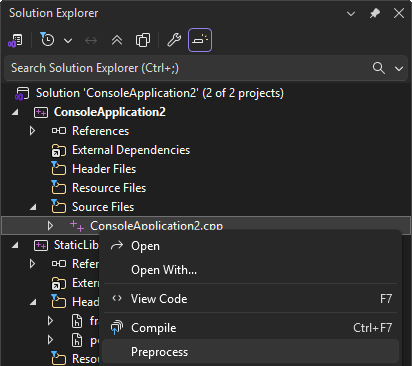The image size is (412, 366).
Task: Select the StaticLib project
Action: 76,245
